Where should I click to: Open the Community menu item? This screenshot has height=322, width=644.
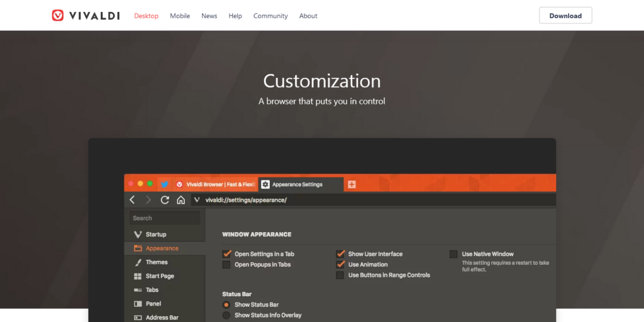coord(270,16)
